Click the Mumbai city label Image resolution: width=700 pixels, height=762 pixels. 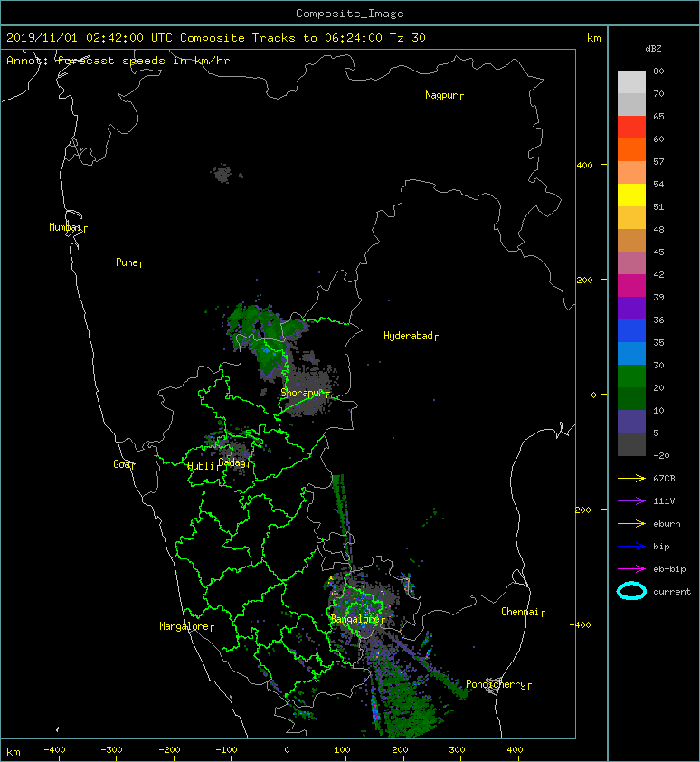[x=65, y=227]
